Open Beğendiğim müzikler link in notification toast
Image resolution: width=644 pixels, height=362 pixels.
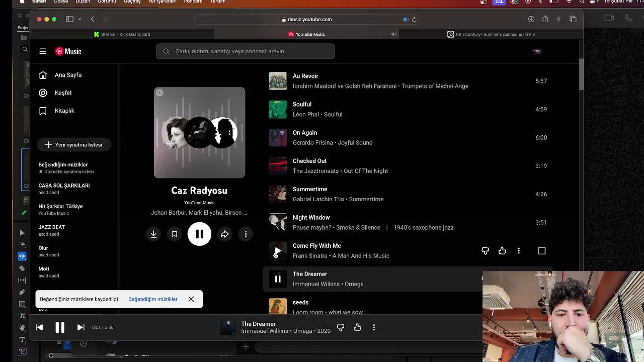pos(153,299)
